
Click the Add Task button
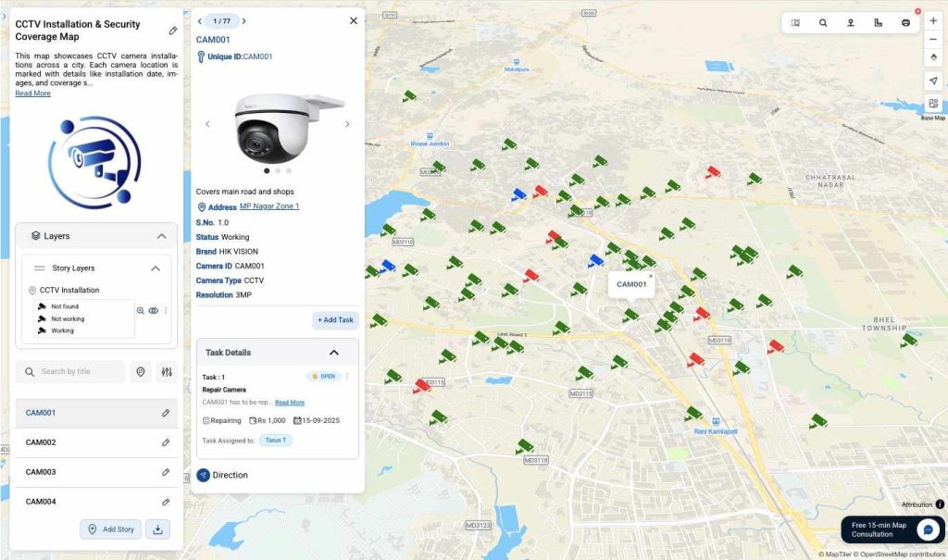click(x=335, y=320)
